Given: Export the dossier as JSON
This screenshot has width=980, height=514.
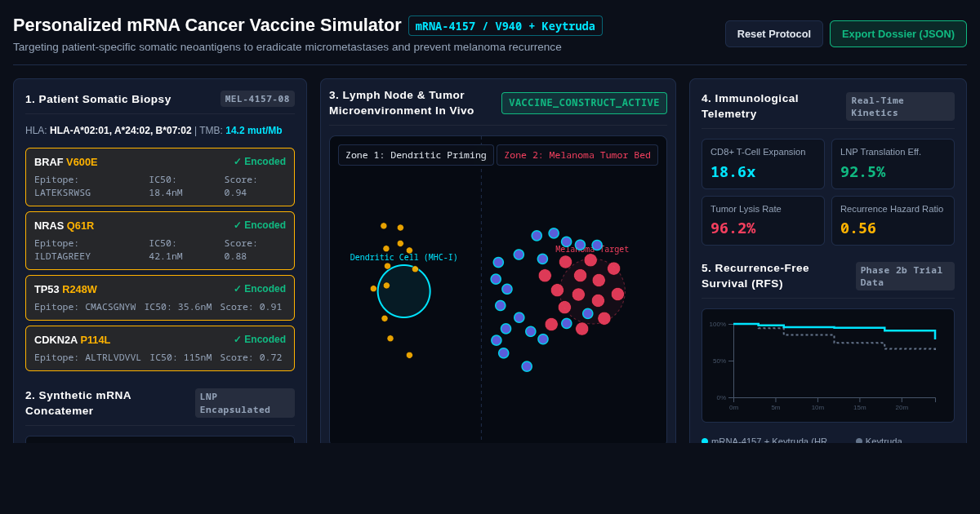Looking at the screenshot, I should (x=898, y=33).
